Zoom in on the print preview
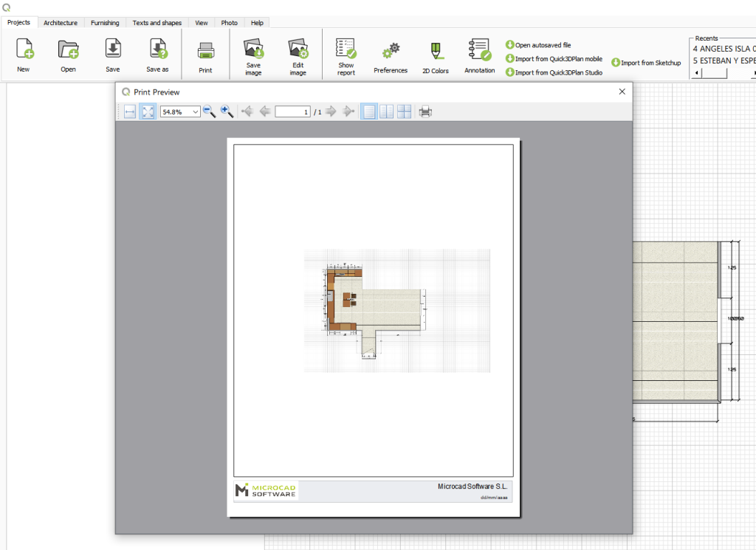 click(x=227, y=111)
